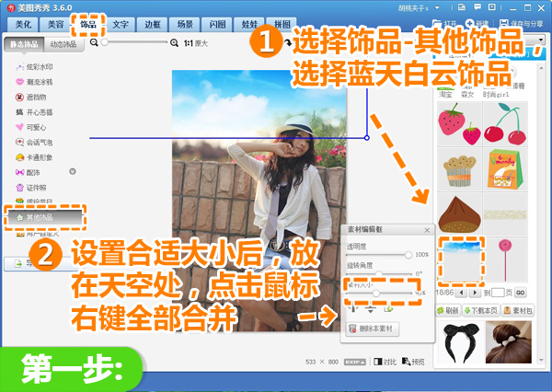Open the 素材包 material pack button

click(x=518, y=311)
